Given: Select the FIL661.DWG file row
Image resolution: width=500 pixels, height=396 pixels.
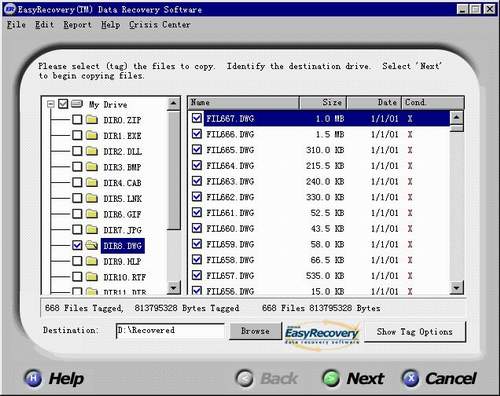Looking at the screenshot, I should point(319,213).
